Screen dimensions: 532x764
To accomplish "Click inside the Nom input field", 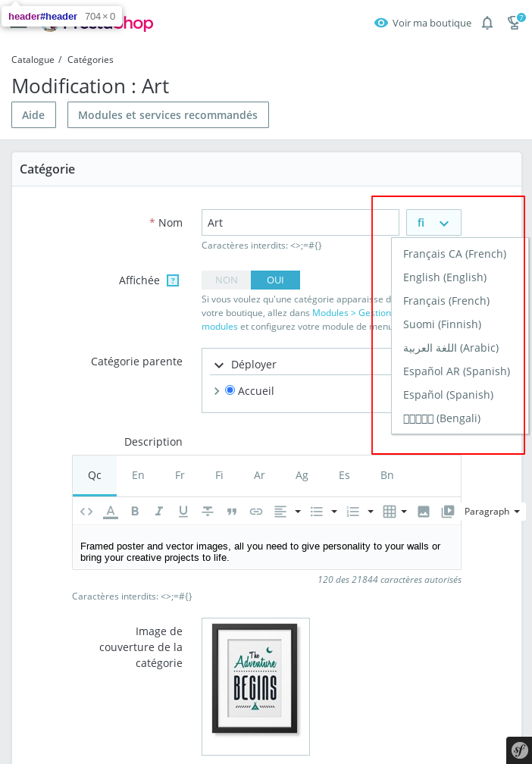I will 301,223.
